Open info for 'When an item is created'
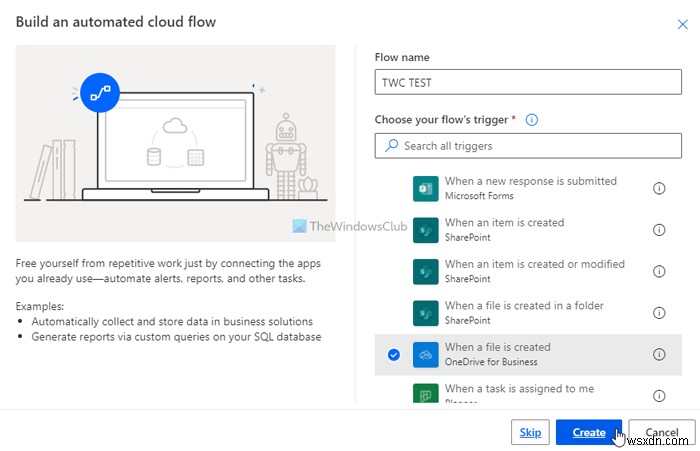The image size is (700, 451). tap(659, 230)
